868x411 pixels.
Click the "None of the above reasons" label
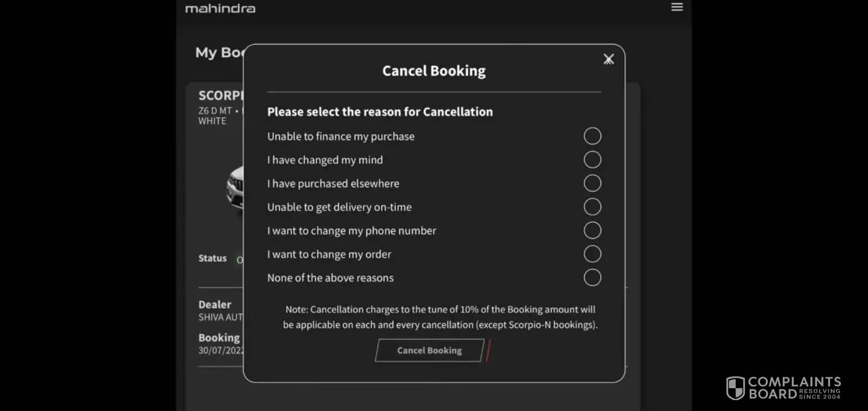pyautogui.click(x=330, y=278)
